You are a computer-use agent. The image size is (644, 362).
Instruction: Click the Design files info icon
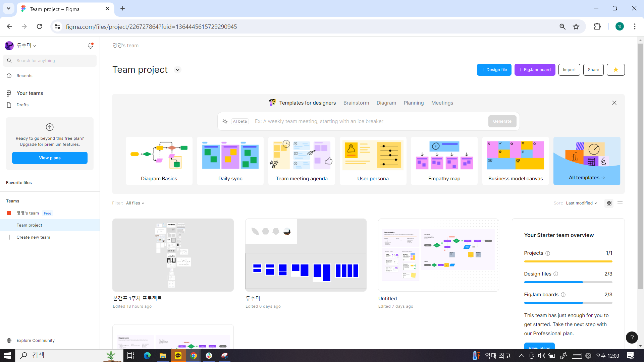click(556, 274)
